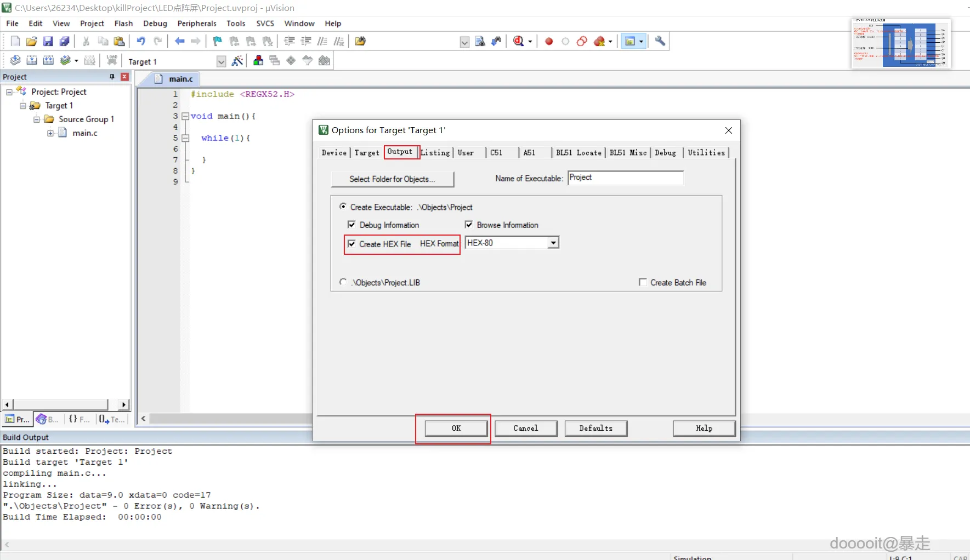The image size is (970, 560).
Task: Edit the Name of Executable field
Action: click(626, 178)
